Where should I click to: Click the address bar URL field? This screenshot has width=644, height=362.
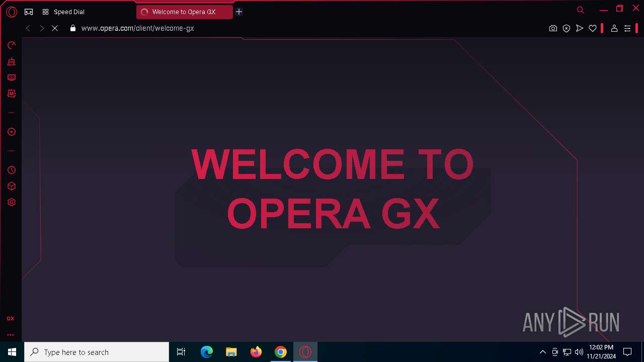307,29
